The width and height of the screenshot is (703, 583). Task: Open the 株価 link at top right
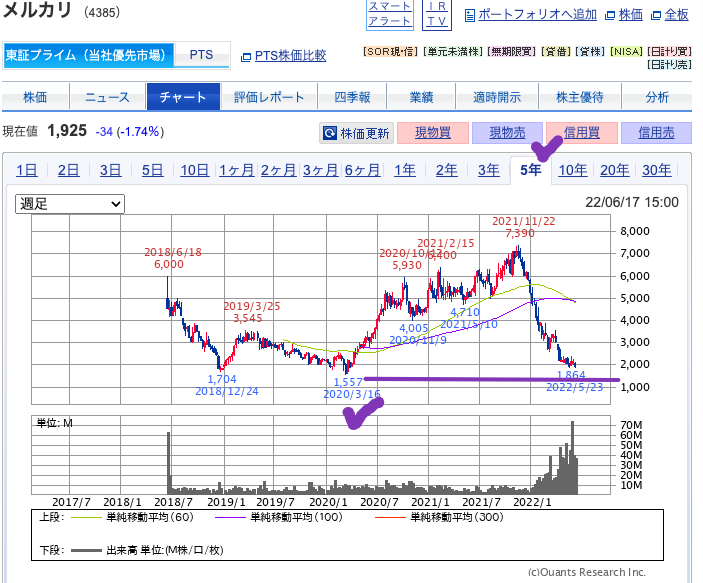630,15
